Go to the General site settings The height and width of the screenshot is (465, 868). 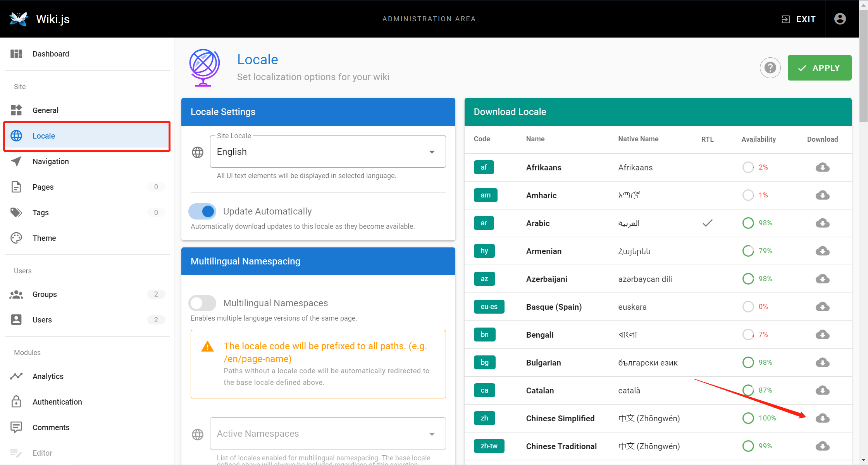point(45,110)
